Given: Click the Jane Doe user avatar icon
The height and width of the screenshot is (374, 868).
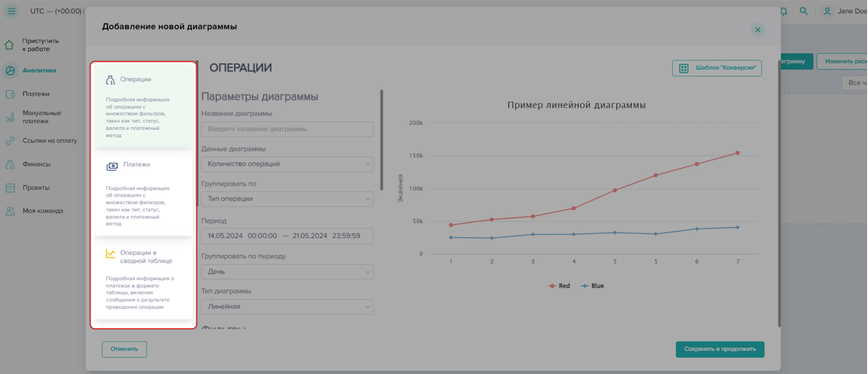Looking at the screenshot, I should [x=827, y=11].
